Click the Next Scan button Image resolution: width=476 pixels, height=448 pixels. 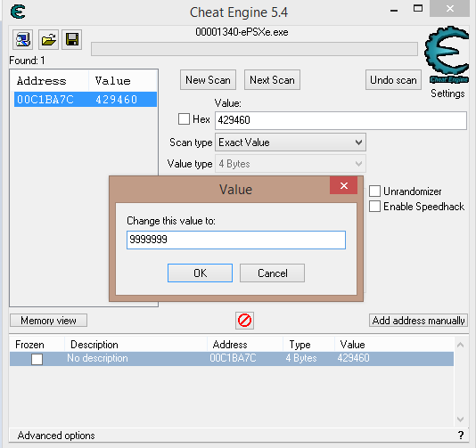coord(272,80)
